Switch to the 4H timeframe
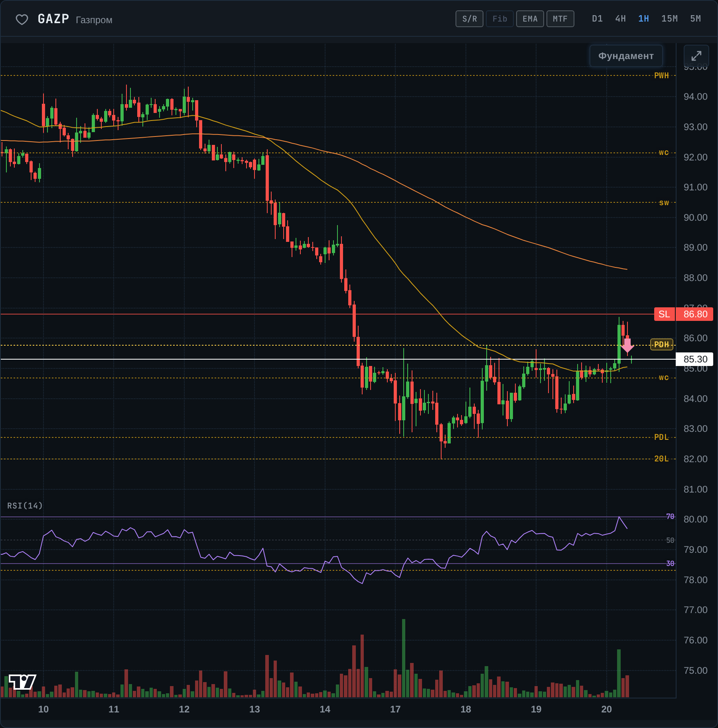This screenshot has width=718, height=728. pyautogui.click(x=620, y=19)
